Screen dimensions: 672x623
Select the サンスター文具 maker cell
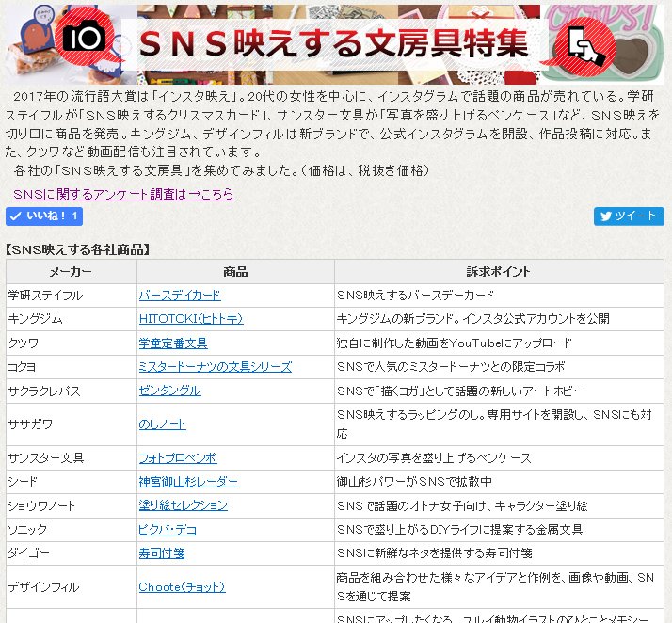click(72, 458)
